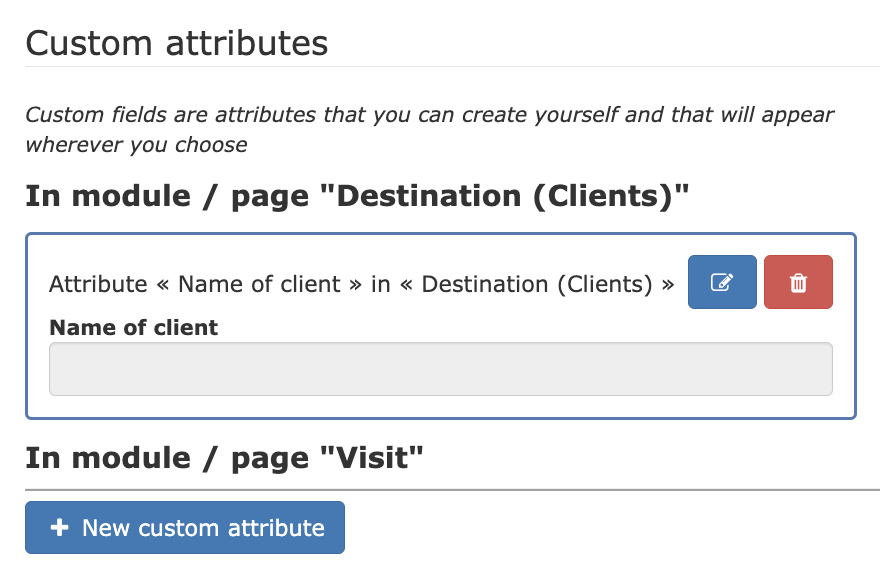
Task: Click "wherever you choose" in the description
Action: pyautogui.click(x=136, y=145)
